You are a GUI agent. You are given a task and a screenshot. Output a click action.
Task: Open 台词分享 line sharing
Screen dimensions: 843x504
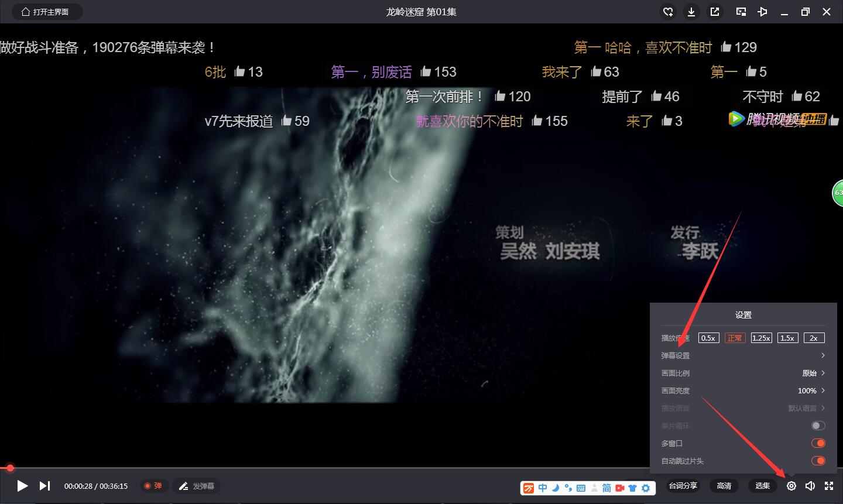point(683,486)
